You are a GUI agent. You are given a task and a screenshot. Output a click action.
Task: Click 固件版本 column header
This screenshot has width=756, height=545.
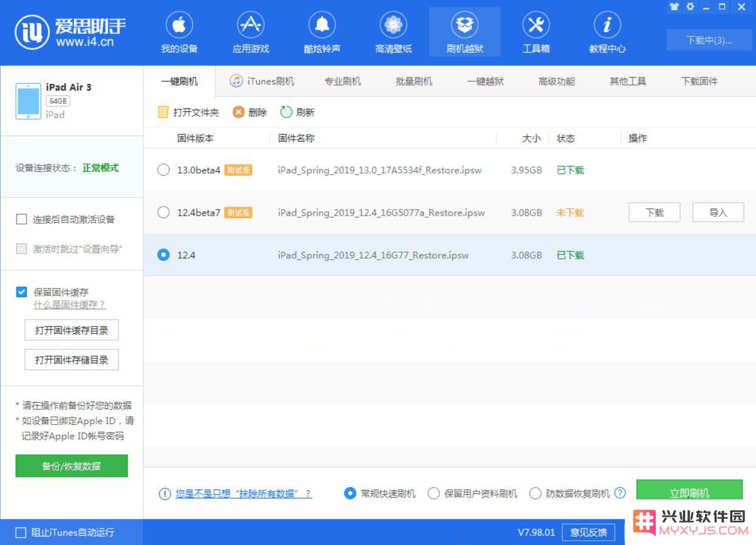196,139
